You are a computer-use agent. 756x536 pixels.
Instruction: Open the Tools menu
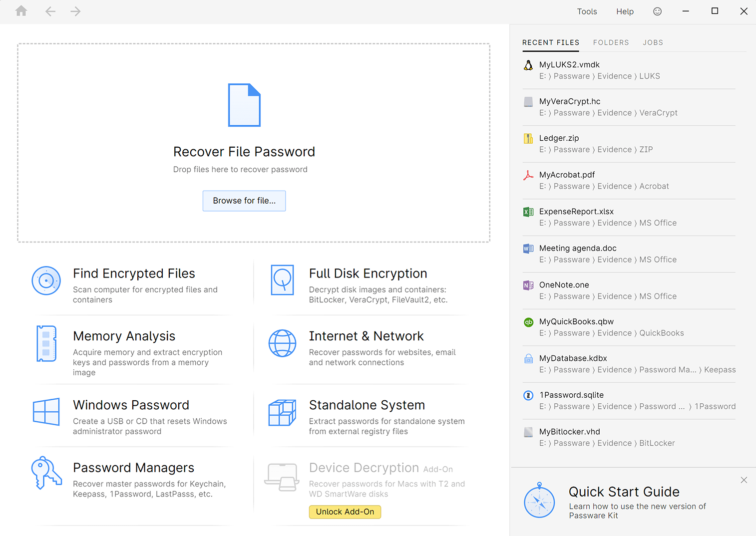tap(587, 11)
